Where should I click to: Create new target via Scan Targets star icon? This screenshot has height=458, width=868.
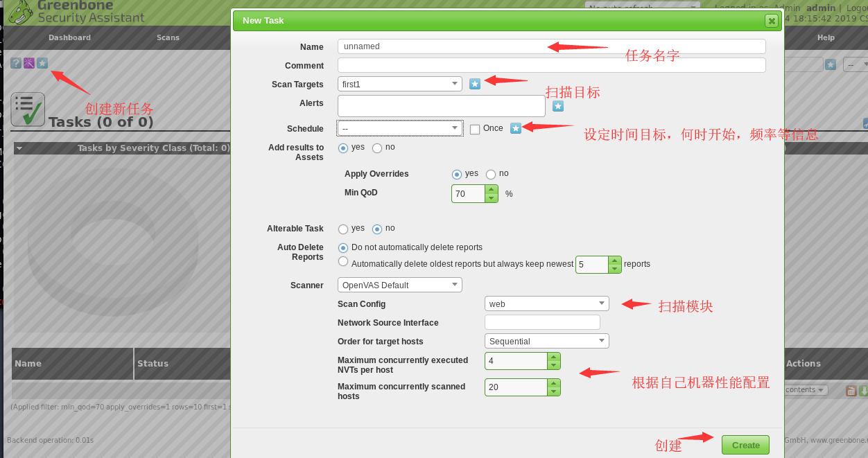[x=475, y=84]
